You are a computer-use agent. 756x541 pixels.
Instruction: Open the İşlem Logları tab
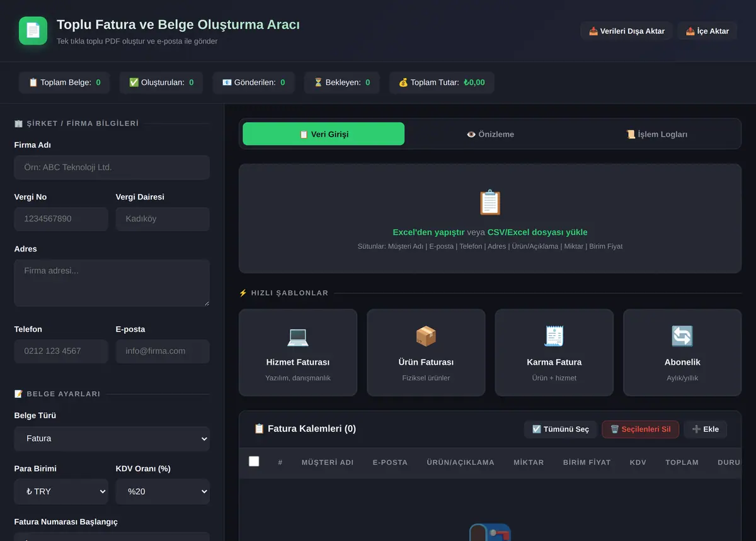pyautogui.click(x=656, y=134)
